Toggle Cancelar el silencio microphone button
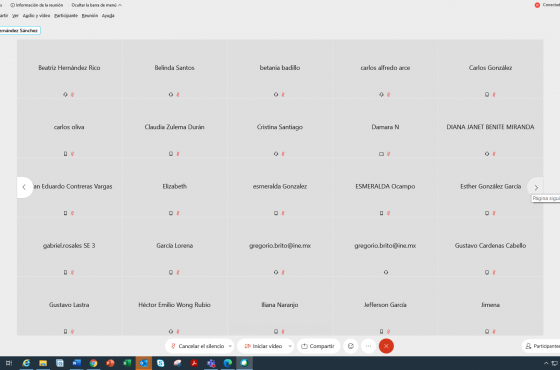The image size is (560, 370). point(197,346)
